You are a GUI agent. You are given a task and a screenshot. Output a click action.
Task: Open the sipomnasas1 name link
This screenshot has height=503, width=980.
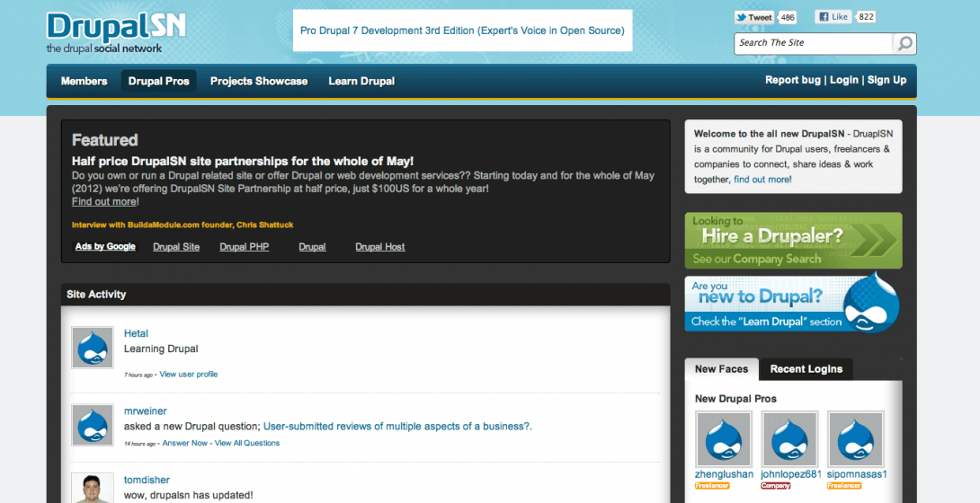[x=857, y=474]
